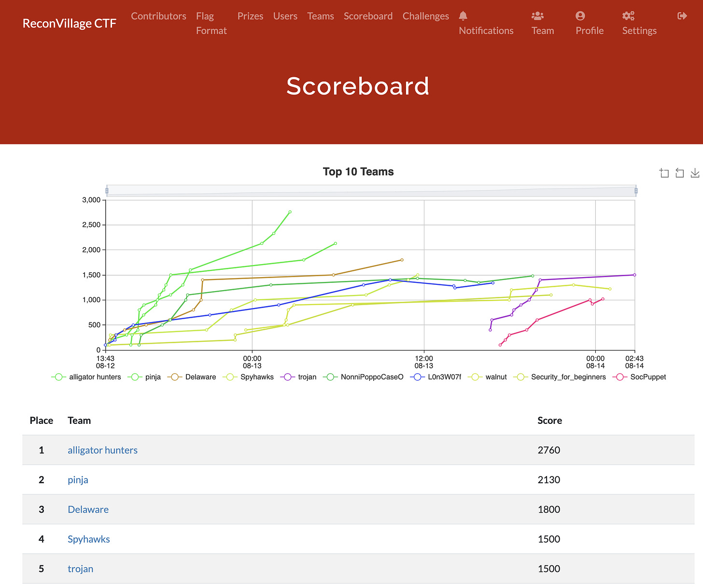Open the Flag Format page
This screenshot has width=703, height=588.
tap(211, 23)
